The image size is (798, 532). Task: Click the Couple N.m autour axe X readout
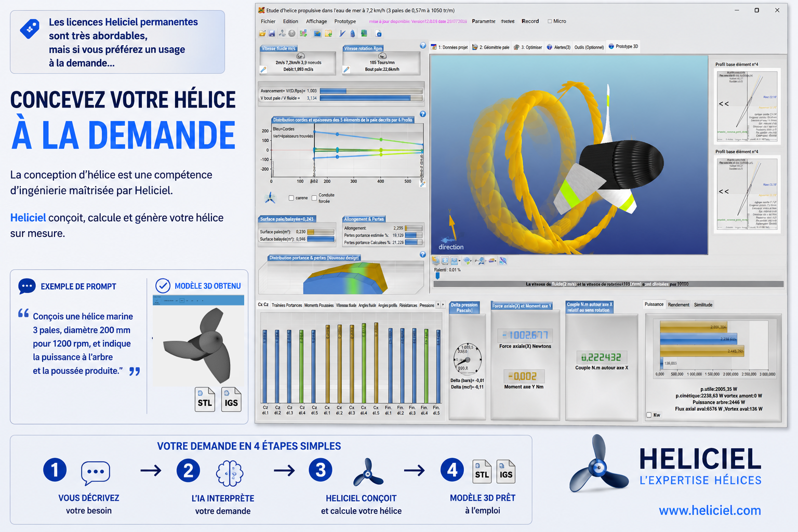point(602,357)
